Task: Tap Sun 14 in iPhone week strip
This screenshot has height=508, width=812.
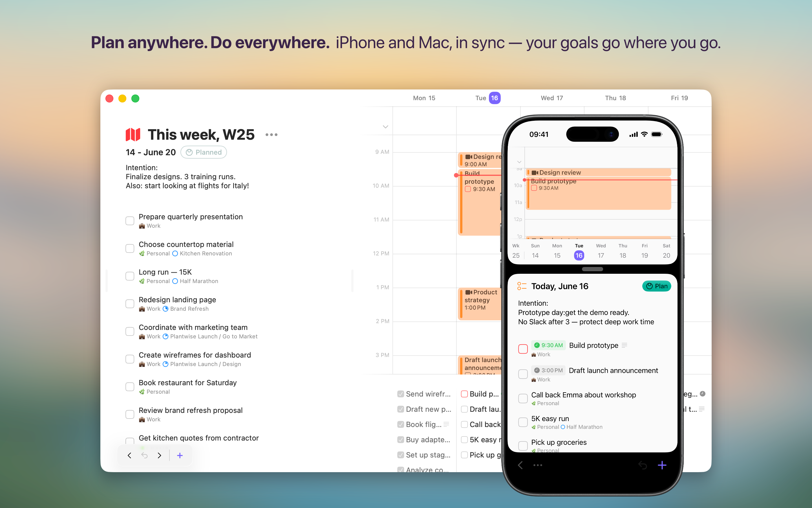Action: [x=535, y=251]
